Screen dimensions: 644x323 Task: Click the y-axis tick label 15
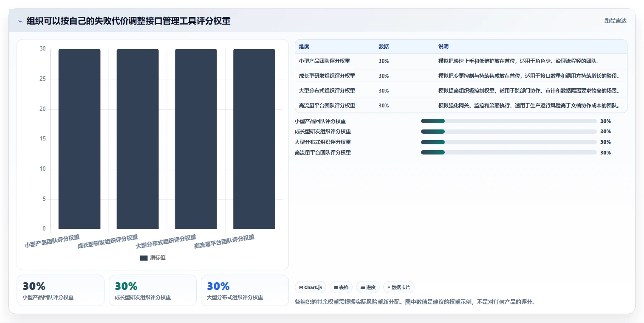(42, 139)
